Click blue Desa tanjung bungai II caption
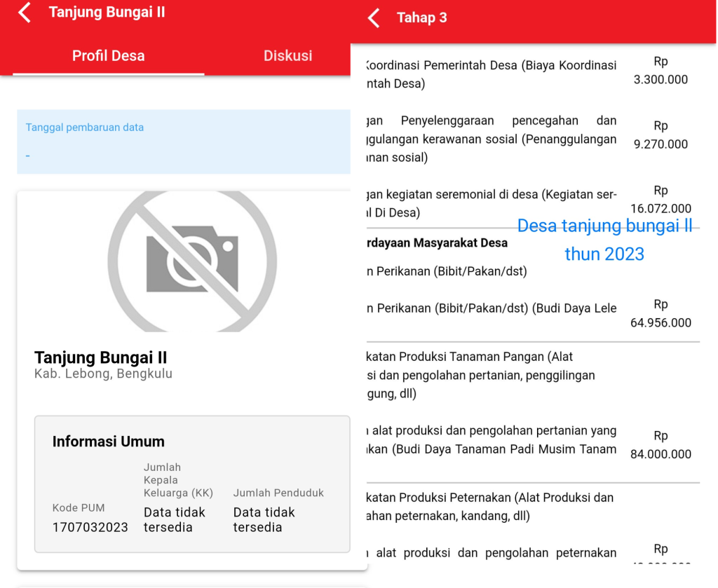 tap(604, 239)
